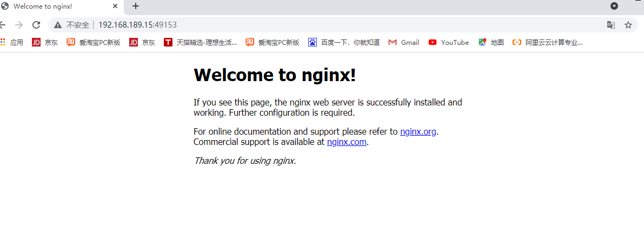The width and height of the screenshot is (644, 252).
Task: Go back using the back arrow
Action: [2, 25]
